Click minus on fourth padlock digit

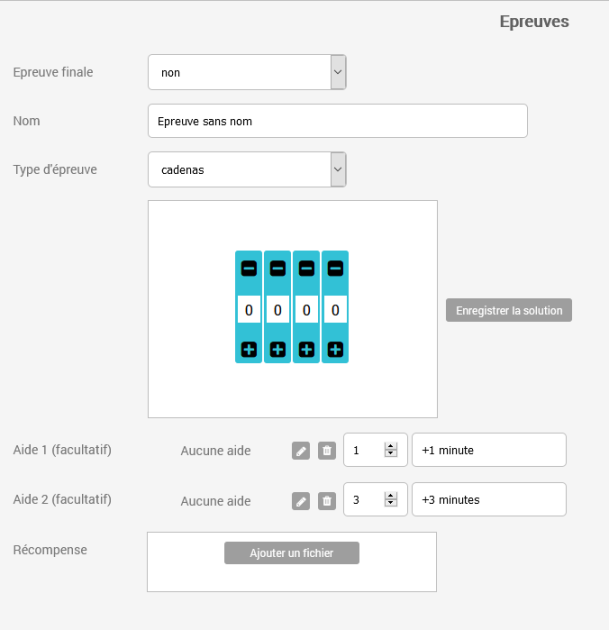[x=336, y=268]
